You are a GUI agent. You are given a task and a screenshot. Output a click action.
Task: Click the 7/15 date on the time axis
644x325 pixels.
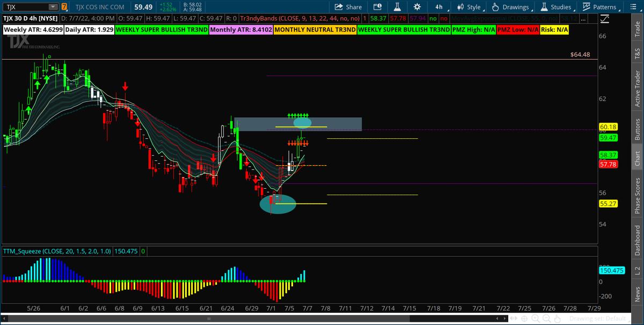[409, 308]
